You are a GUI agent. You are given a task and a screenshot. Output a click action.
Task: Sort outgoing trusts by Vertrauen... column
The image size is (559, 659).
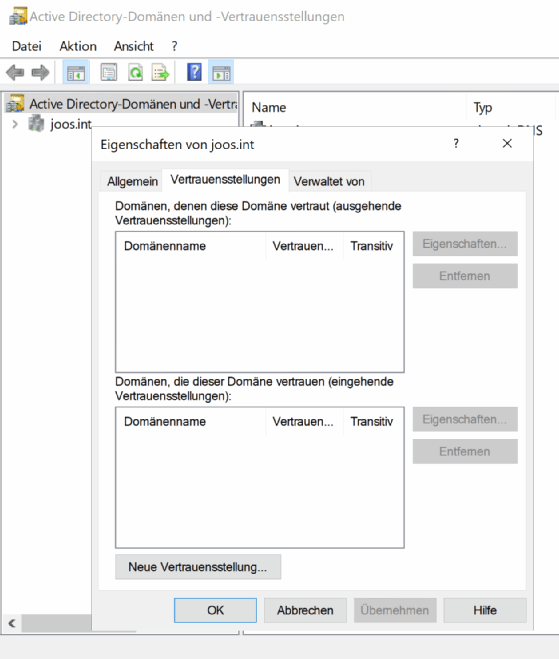305,246
